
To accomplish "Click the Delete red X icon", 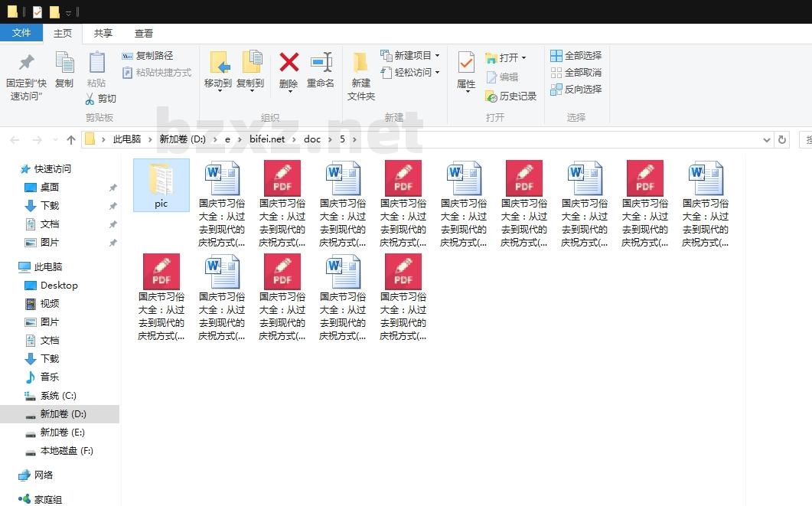I will [x=289, y=63].
